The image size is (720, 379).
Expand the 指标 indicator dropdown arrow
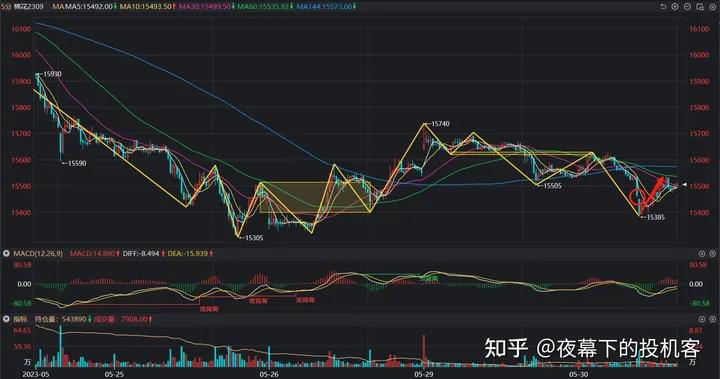click(6, 319)
